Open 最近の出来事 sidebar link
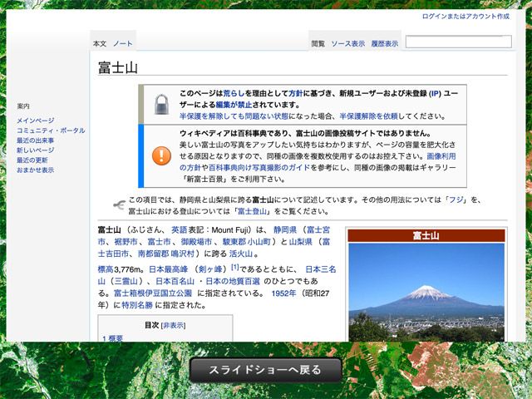Viewport: 532px width, 399px height. click(x=36, y=140)
